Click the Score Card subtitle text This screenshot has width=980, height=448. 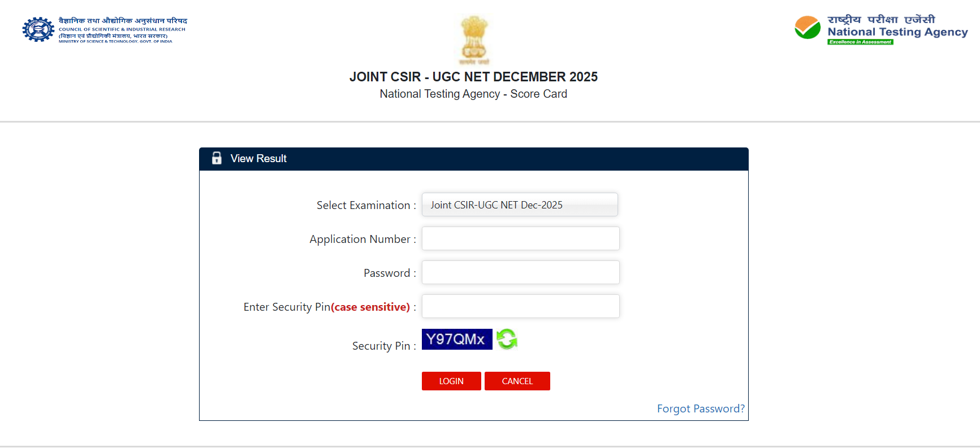click(x=473, y=94)
